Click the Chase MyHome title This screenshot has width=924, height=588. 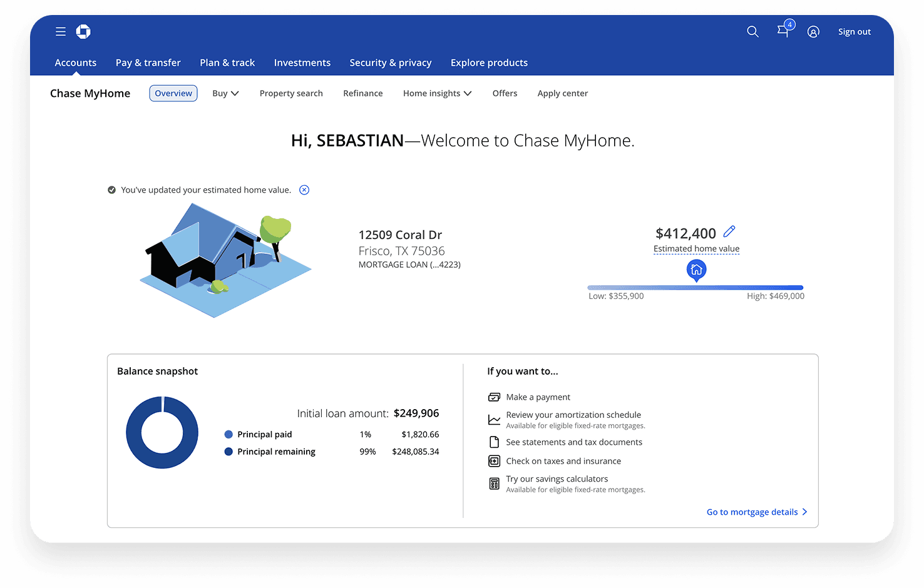tap(90, 93)
